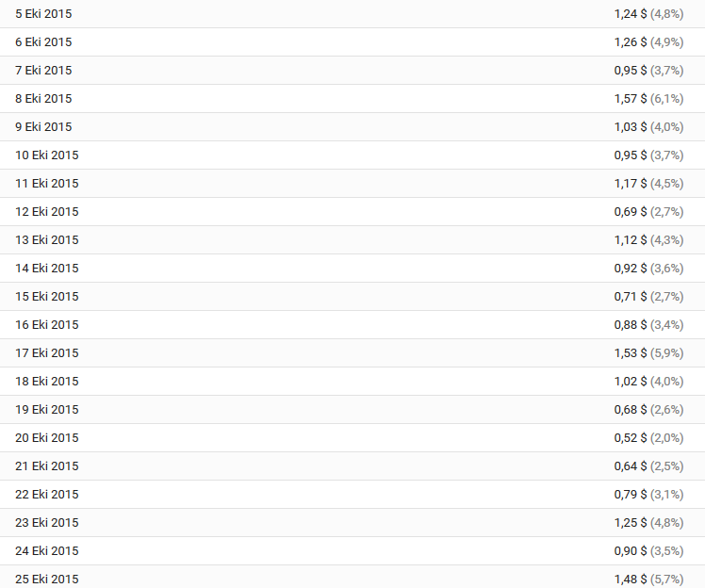Click the 6 Eki 2015 date

tap(43, 42)
